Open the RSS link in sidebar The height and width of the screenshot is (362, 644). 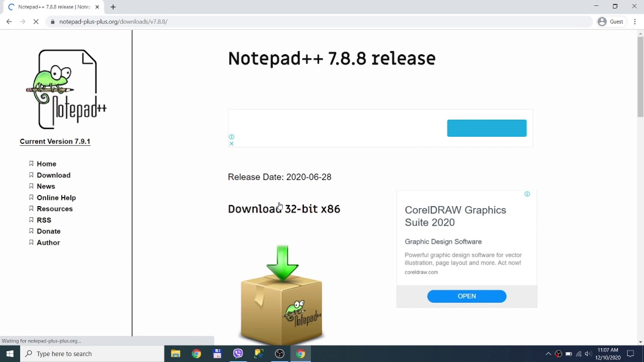[44, 220]
